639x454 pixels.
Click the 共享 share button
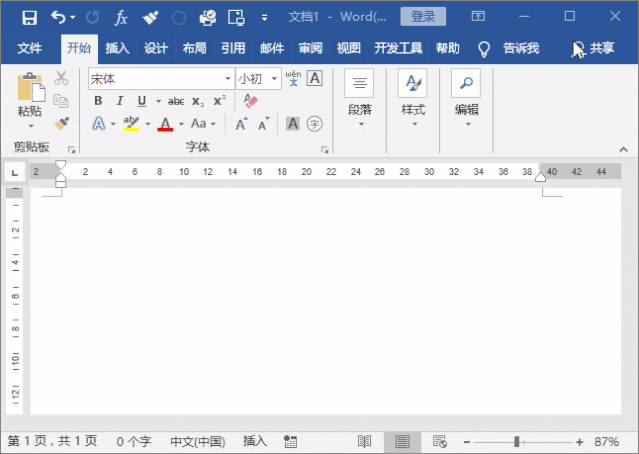(593, 48)
